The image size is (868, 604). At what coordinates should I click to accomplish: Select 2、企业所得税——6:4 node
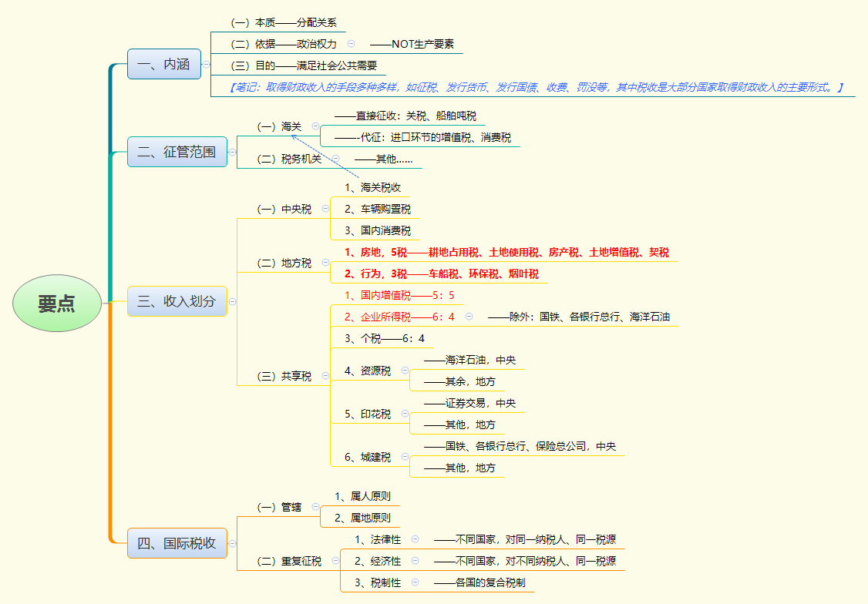[399, 317]
